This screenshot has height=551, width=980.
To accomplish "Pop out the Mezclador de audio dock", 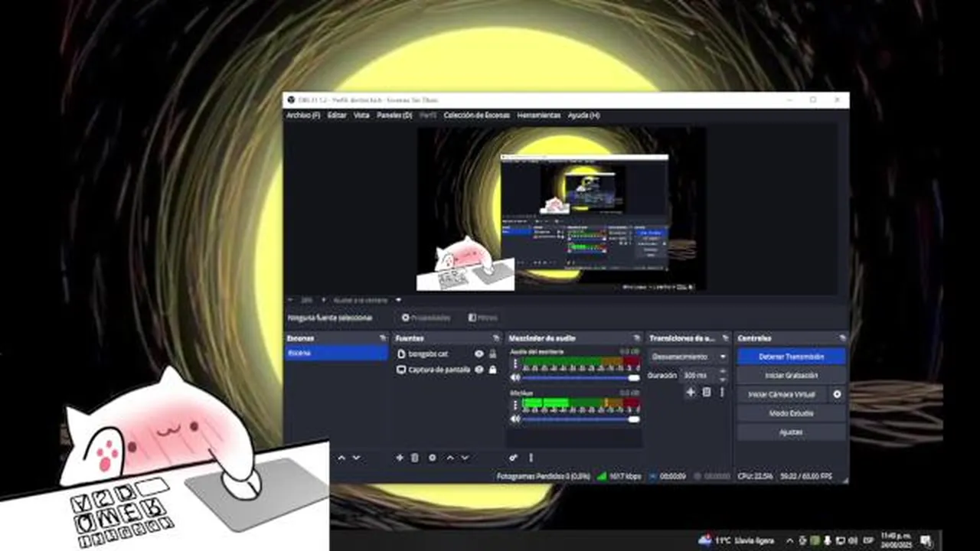I will pyautogui.click(x=636, y=338).
